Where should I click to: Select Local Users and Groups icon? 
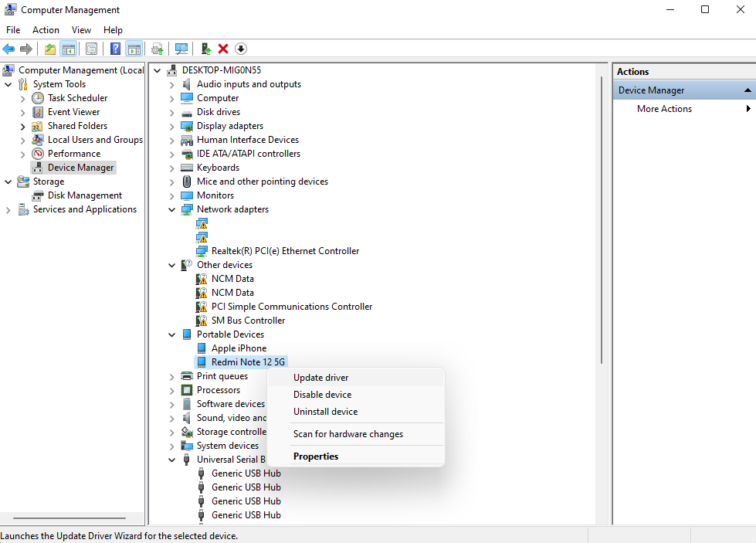pos(38,139)
